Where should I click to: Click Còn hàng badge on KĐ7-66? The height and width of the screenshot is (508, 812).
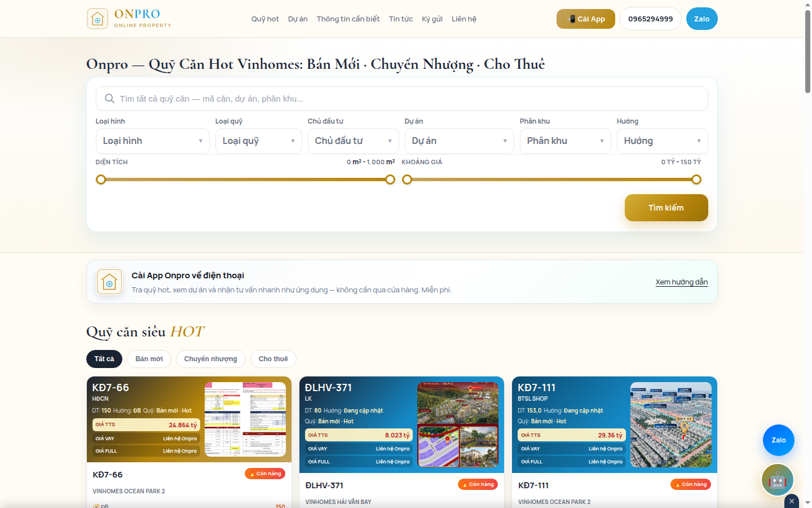point(265,474)
